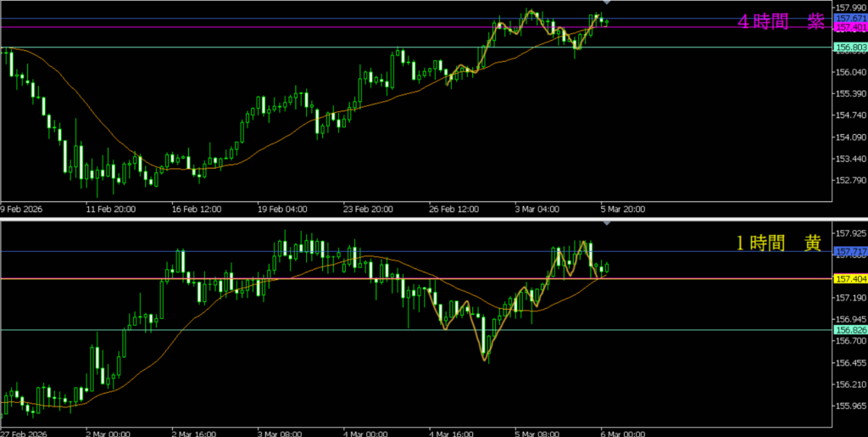
Task: Select the yellow 157.404 price tag
Action: tap(850, 279)
